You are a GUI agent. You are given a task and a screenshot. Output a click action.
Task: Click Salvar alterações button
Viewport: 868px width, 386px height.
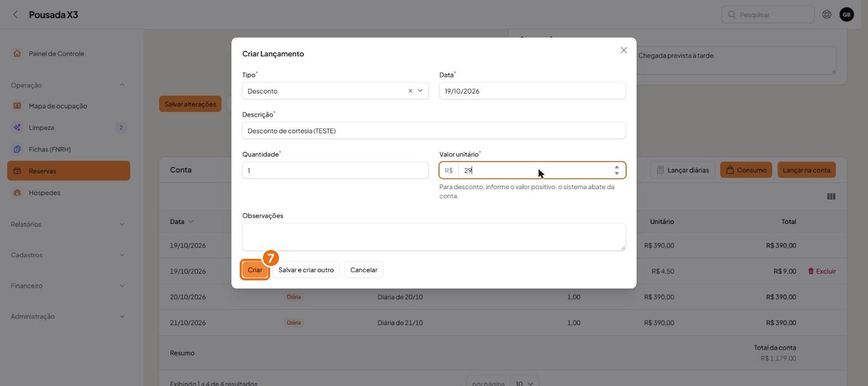coord(190,104)
